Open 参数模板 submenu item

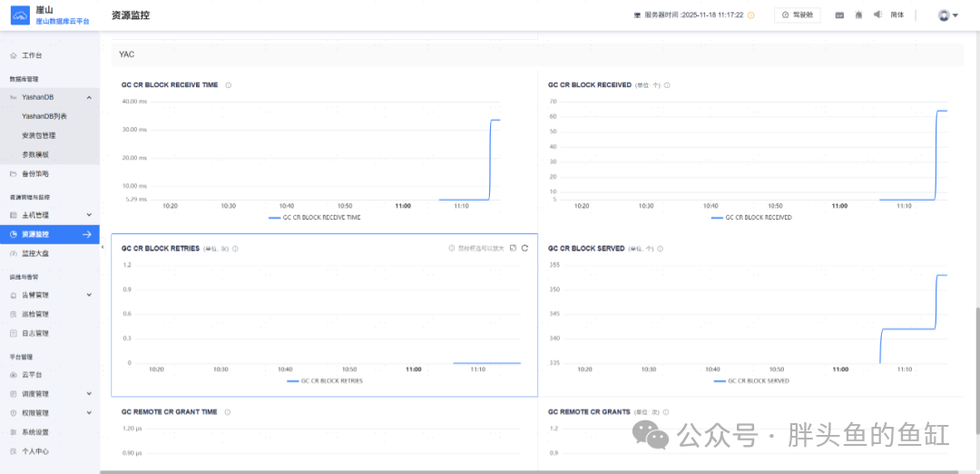[x=35, y=154]
